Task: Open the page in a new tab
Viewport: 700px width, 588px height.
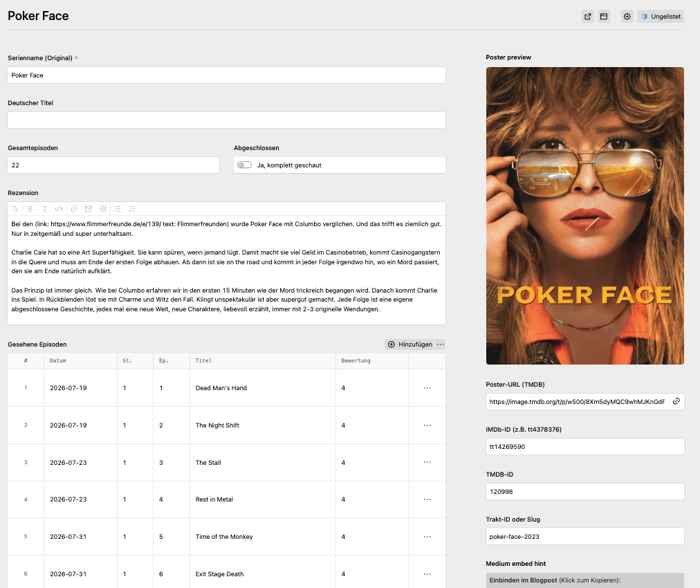Action: 587,17
